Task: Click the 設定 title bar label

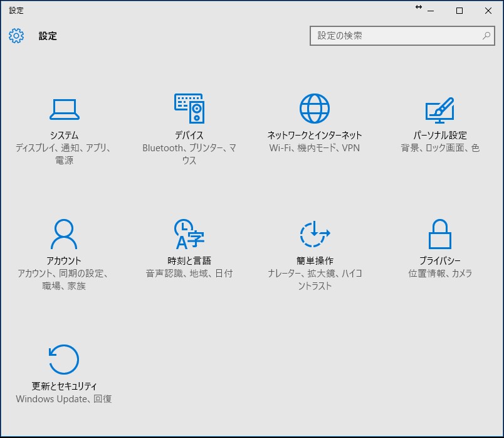Action: point(16,10)
